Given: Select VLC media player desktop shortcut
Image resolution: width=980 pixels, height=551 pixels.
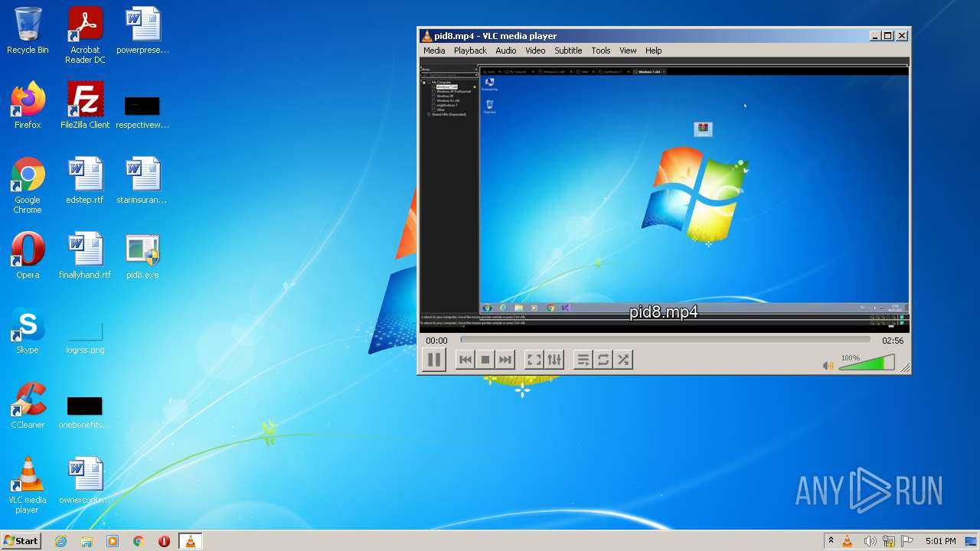Looking at the screenshot, I should [28, 485].
